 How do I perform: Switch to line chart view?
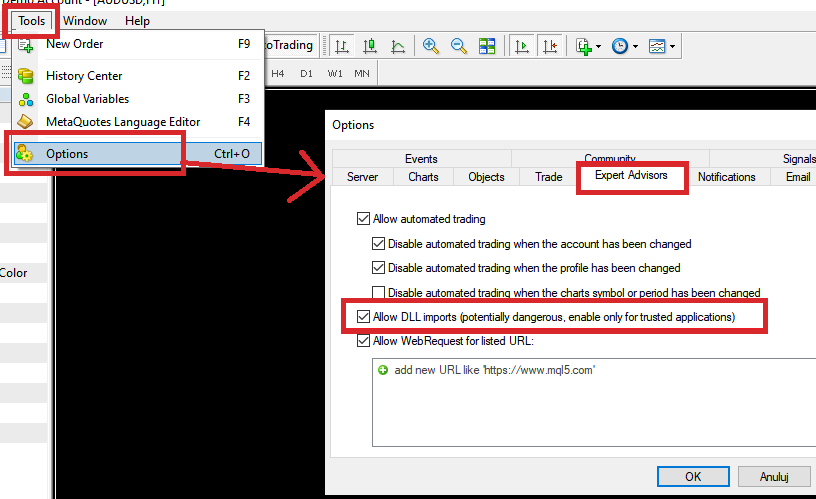[398, 46]
